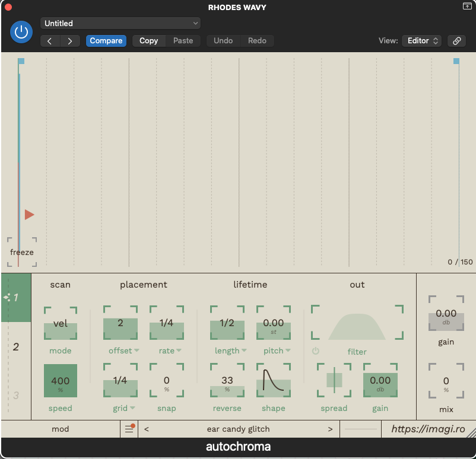The width and height of the screenshot is (476, 459).
Task: Adjust the speed 400% slider
Action: pos(61,381)
